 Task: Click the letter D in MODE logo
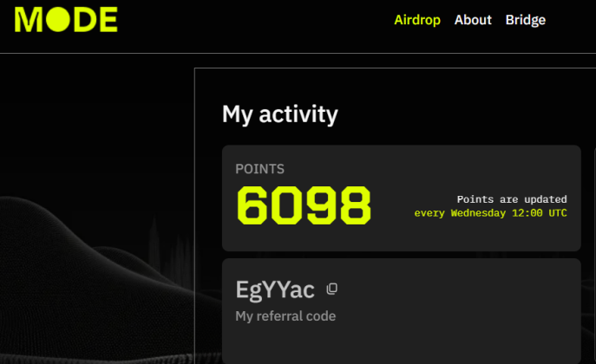[86, 19]
